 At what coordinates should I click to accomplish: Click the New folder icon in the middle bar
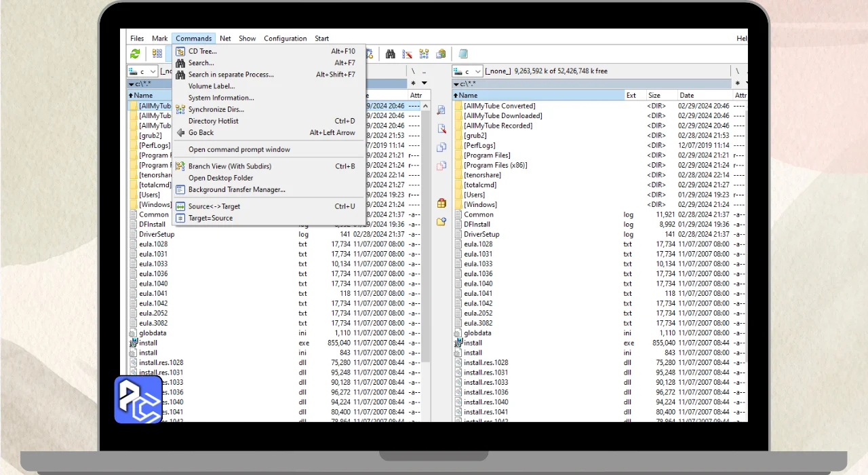pos(441,221)
